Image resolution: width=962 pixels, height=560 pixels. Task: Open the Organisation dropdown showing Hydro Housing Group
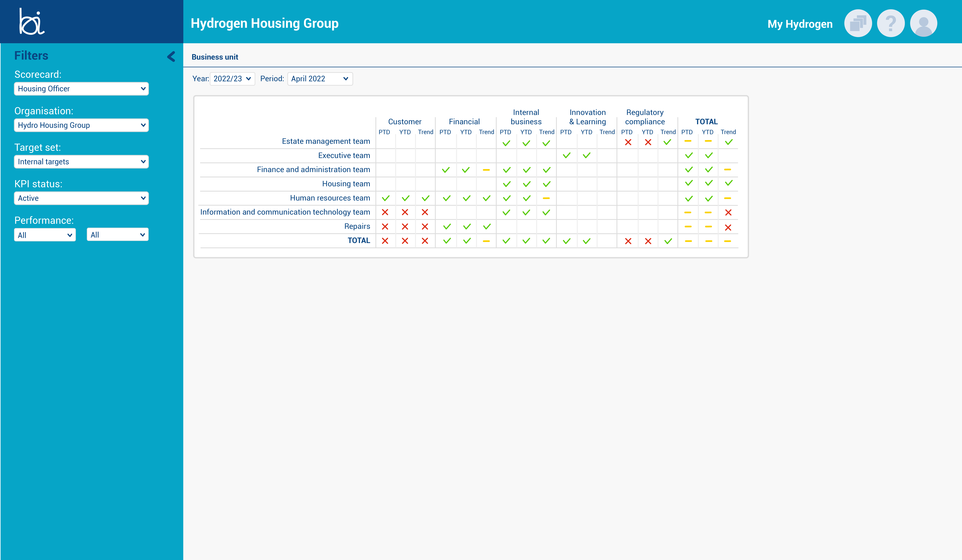pyautogui.click(x=81, y=125)
